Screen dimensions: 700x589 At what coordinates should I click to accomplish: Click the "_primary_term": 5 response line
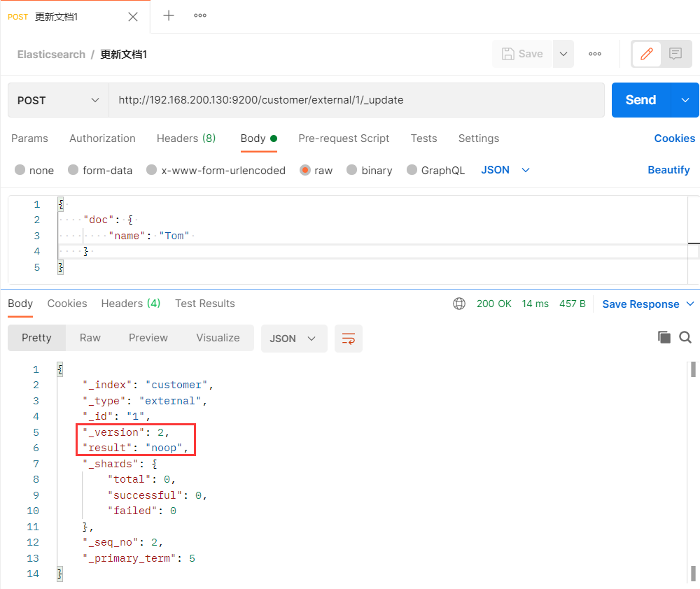[x=139, y=558]
